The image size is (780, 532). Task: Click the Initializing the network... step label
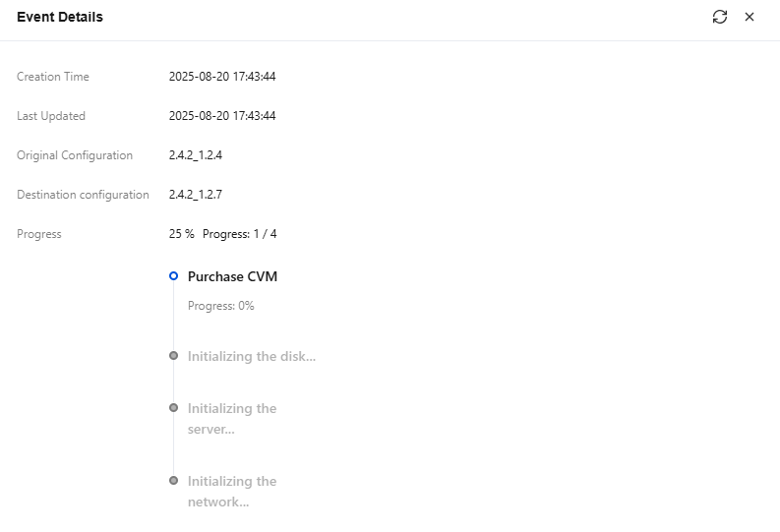click(x=232, y=492)
